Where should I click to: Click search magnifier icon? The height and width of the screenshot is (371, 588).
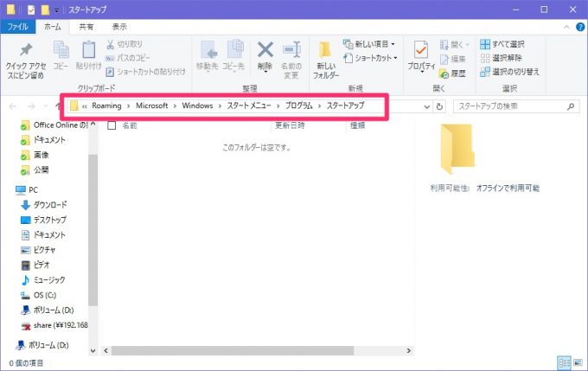[571, 106]
